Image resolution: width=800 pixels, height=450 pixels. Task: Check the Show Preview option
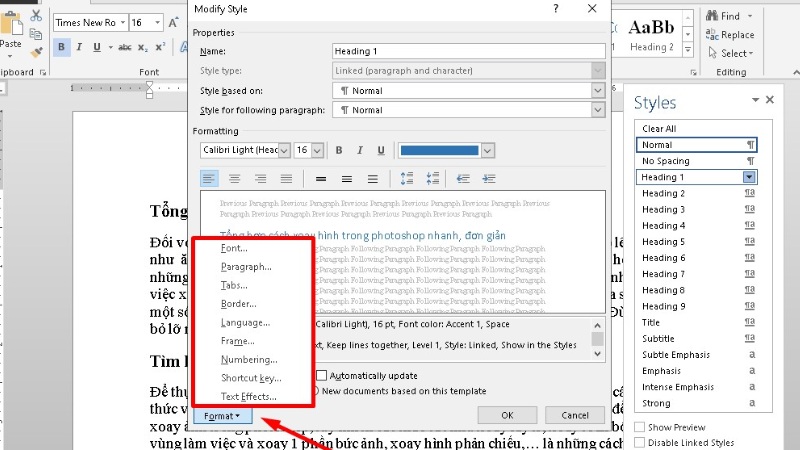pos(639,427)
